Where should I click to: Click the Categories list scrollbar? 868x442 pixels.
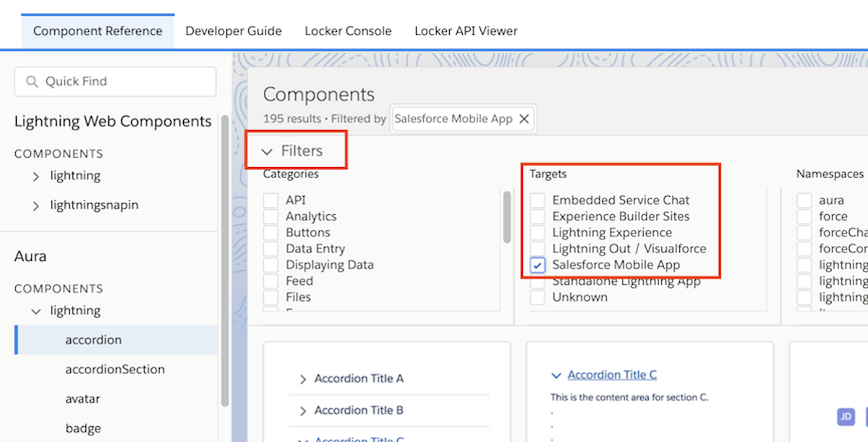click(x=507, y=217)
